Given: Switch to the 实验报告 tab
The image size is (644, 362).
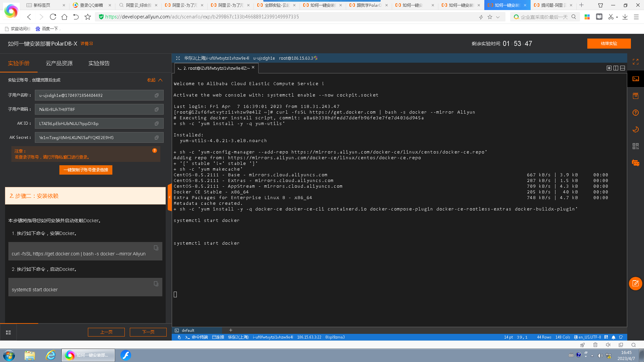Looking at the screenshot, I should [99, 63].
